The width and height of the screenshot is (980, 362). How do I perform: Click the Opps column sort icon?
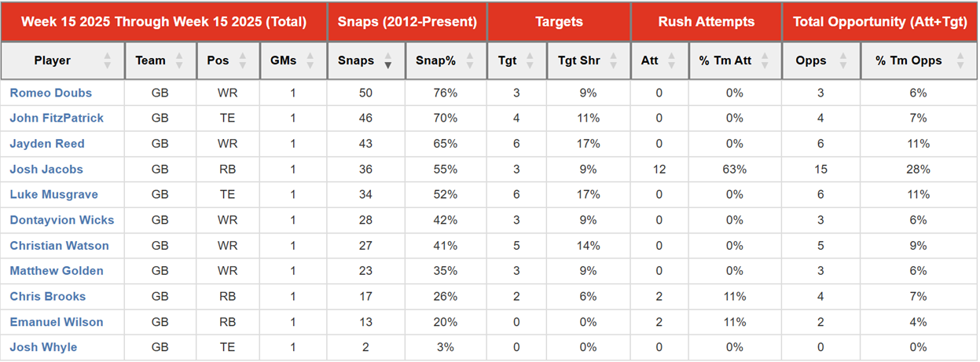click(x=843, y=60)
